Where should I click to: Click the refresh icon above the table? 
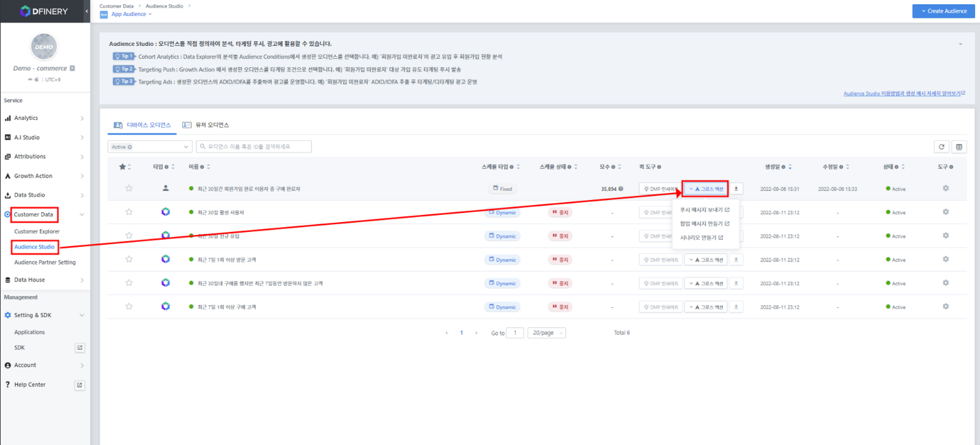click(941, 147)
